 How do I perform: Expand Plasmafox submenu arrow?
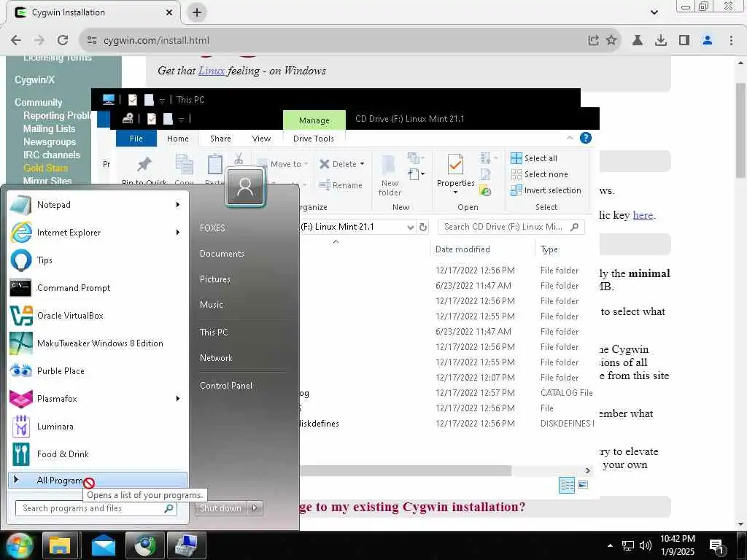pyautogui.click(x=178, y=399)
